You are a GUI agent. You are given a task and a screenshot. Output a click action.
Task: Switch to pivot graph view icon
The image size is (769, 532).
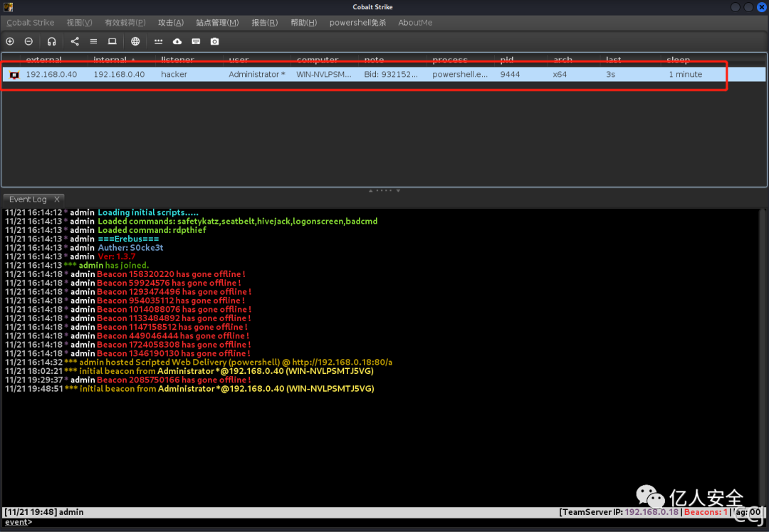(x=75, y=41)
